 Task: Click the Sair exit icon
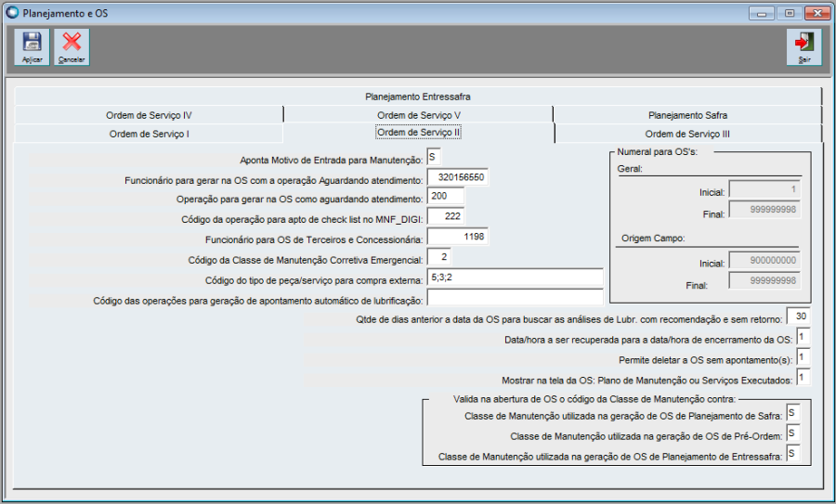click(x=804, y=47)
